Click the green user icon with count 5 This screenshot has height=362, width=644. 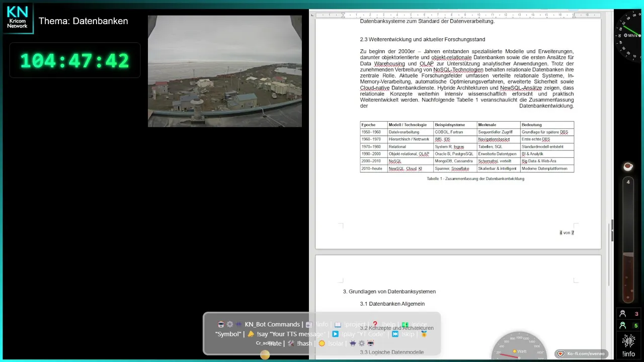coord(623,325)
